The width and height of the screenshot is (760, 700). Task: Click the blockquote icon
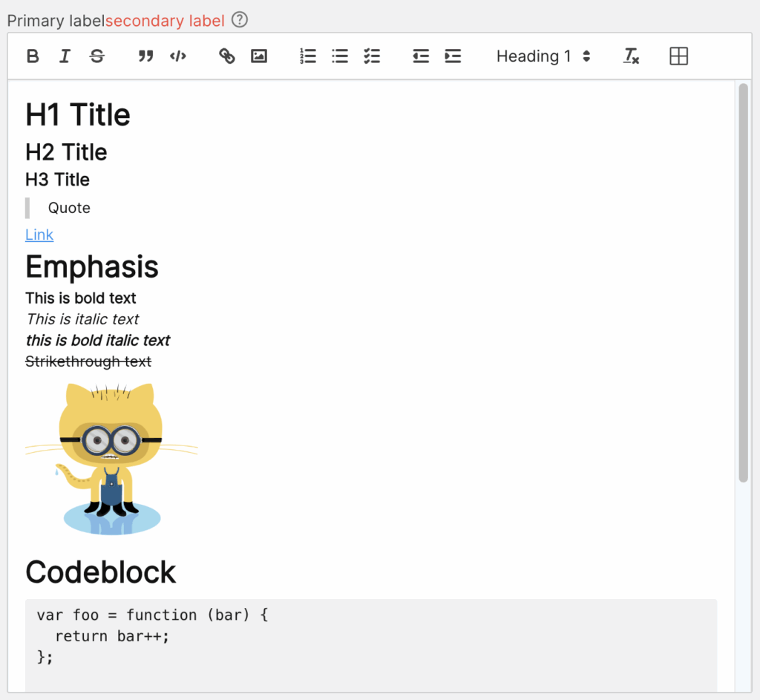pos(146,56)
